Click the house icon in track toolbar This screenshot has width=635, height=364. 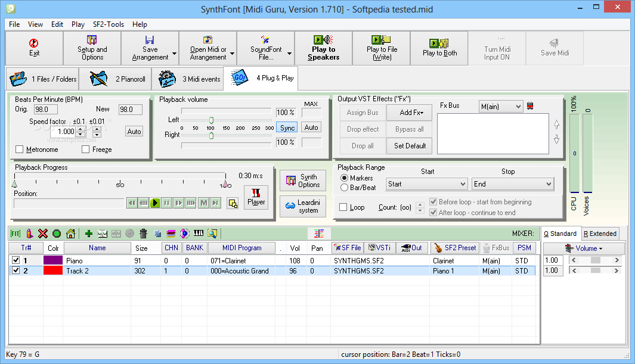click(70, 234)
